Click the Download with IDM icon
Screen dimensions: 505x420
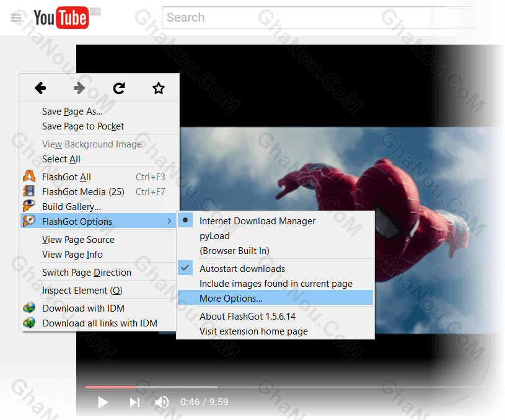(29, 308)
